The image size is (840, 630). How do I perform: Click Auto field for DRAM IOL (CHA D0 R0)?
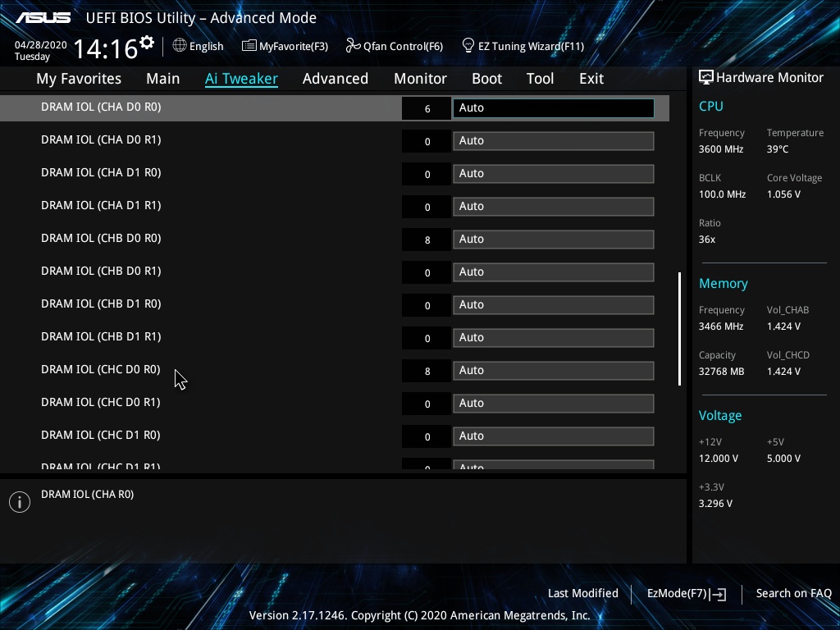pyautogui.click(x=554, y=107)
